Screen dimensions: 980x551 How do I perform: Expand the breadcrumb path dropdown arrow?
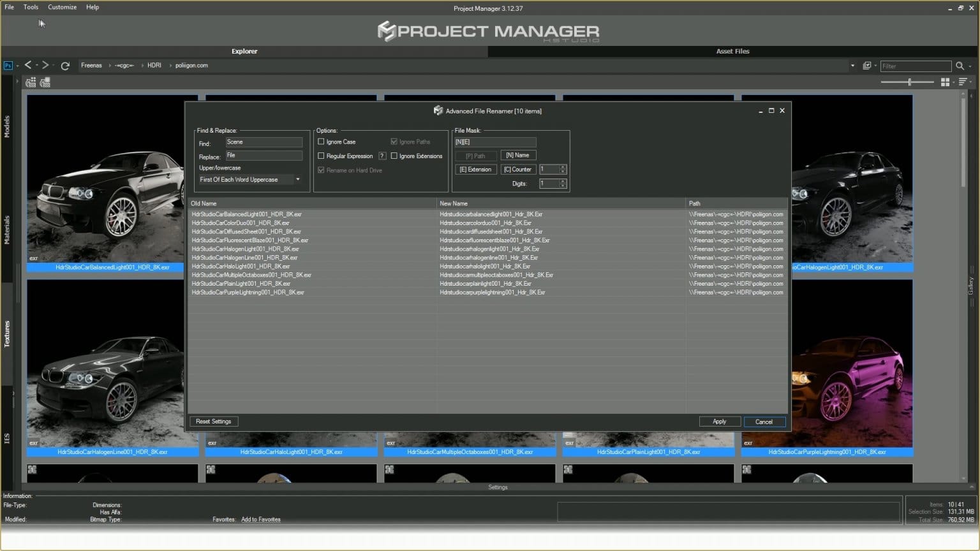(x=852, y=65)
